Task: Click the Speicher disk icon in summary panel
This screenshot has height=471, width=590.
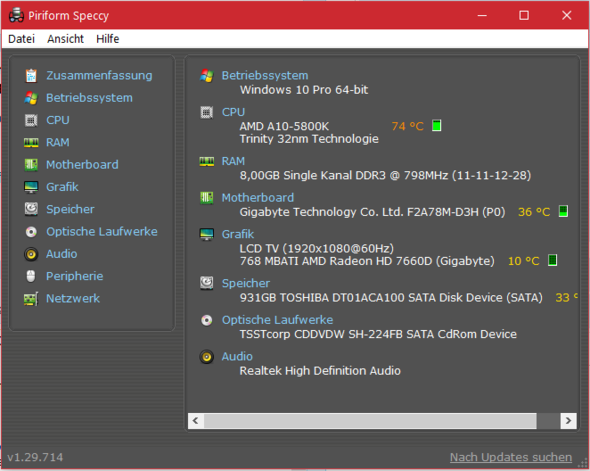Action: click(x=207, y=283)
